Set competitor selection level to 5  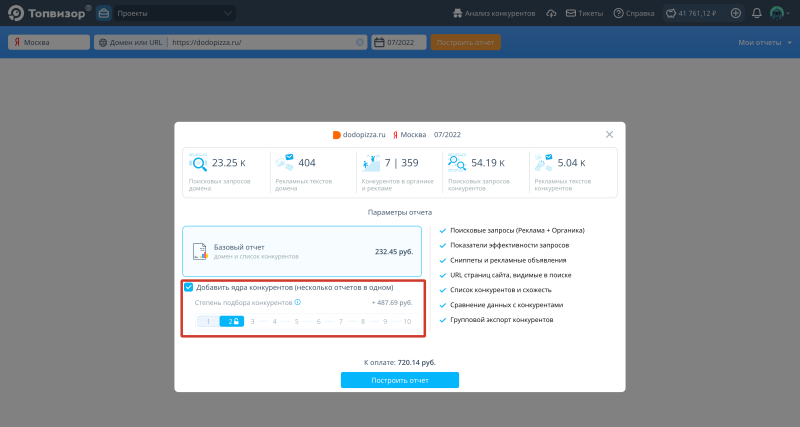[297, 321]
